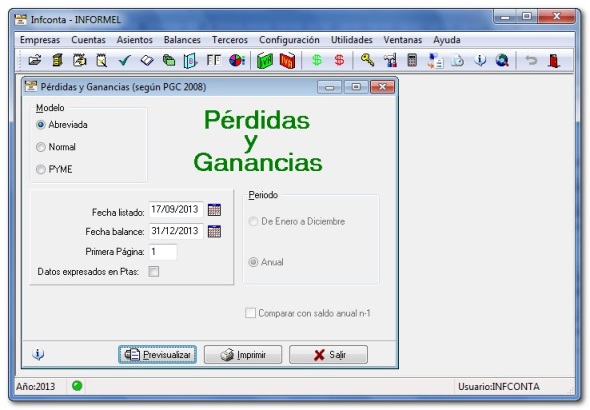Click the Fecha balance date field

click(x=176, y=231)
